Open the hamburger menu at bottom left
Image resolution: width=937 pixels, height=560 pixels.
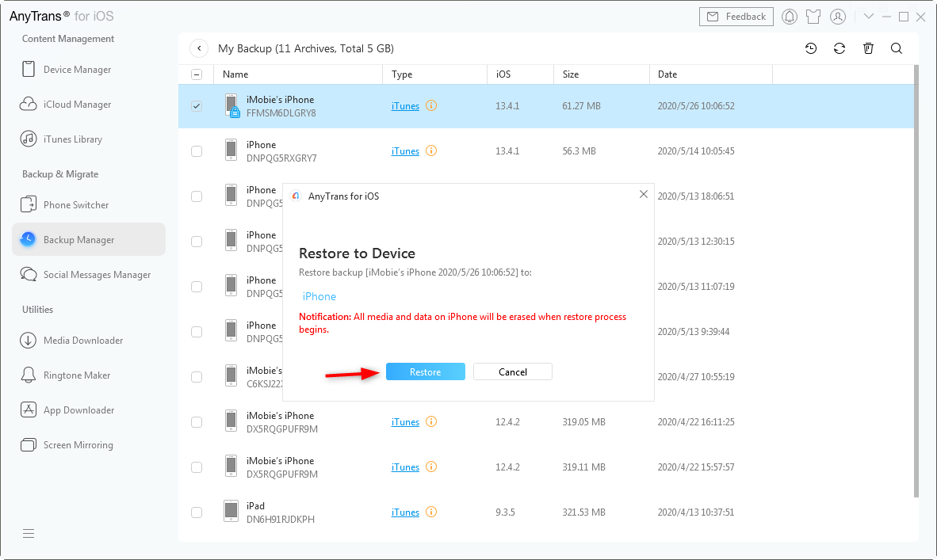(x=29, y=533)
